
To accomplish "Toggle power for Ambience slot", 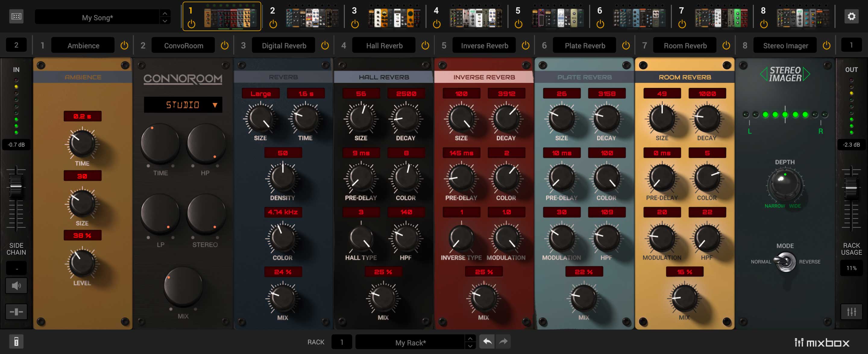I will click(x=124, y=45).
